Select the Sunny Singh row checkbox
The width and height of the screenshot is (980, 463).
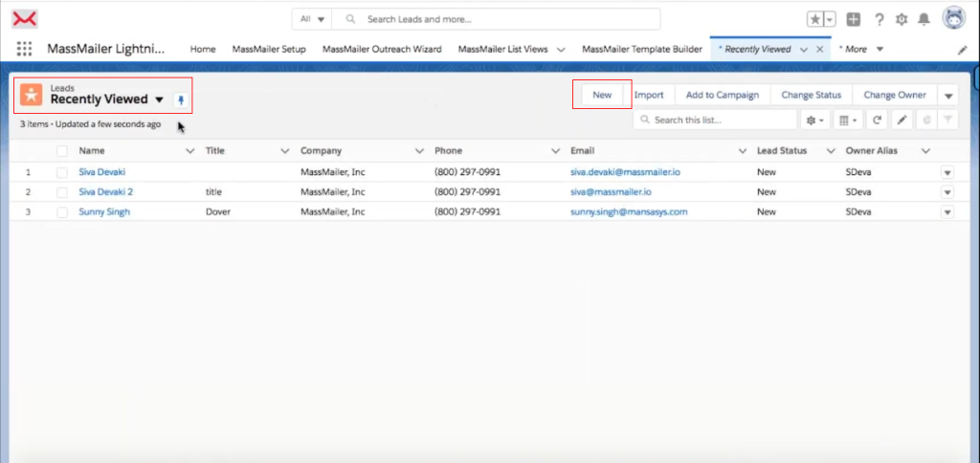pyautogui.click(x=62, y=212)
